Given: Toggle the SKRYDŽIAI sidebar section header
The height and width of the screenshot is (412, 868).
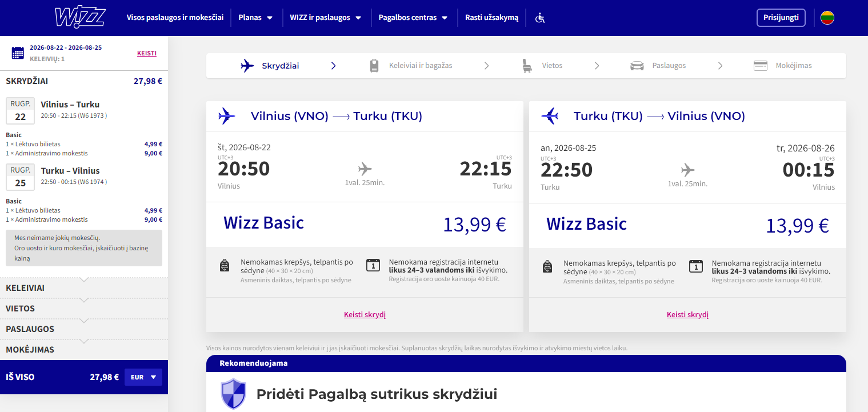Looking at the screenshot, I should [84, 81].
